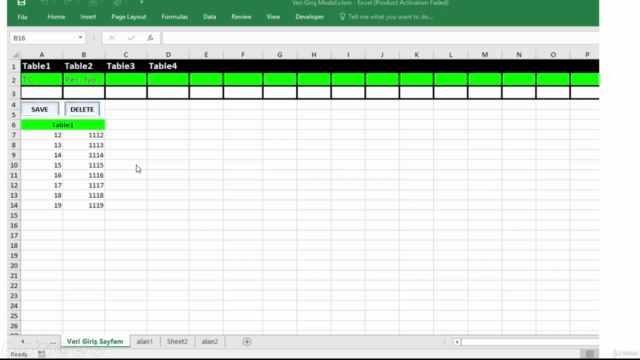This screenshot has height=360, width=640.
Task: Click inside the formula bar input
Action: pos(380,38)
